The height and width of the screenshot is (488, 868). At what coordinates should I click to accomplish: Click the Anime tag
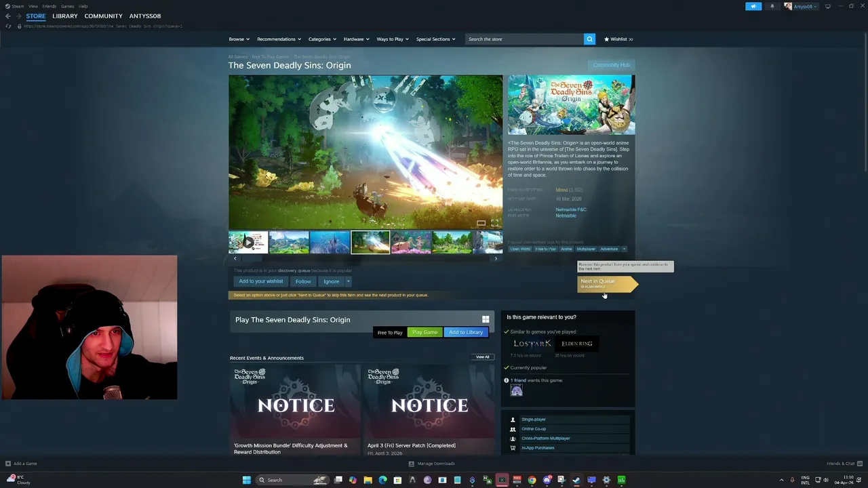[x=566, y=249]
